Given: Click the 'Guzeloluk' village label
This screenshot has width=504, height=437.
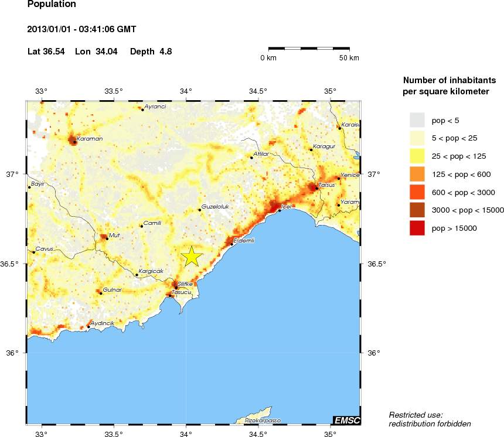Looking at the screenshot, I should [x=215, y=207].
